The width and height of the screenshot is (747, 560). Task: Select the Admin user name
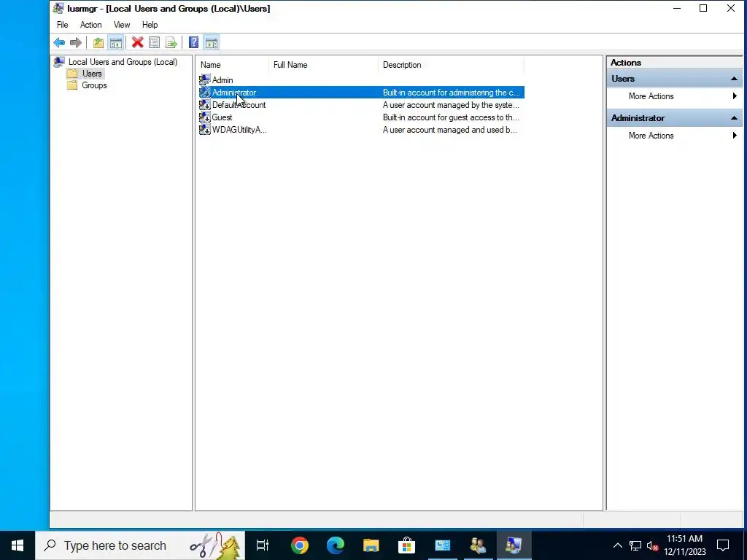tap(222, 80)
